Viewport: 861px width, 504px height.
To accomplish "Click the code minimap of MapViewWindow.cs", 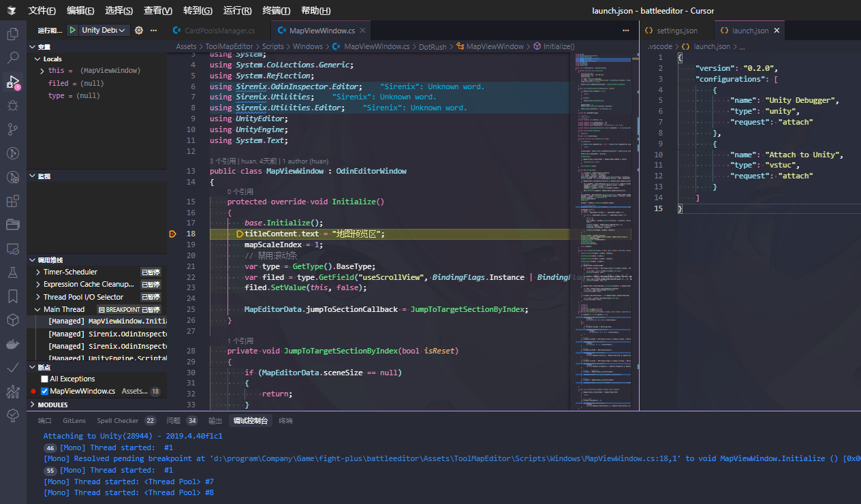I will (x=603, y=232).
